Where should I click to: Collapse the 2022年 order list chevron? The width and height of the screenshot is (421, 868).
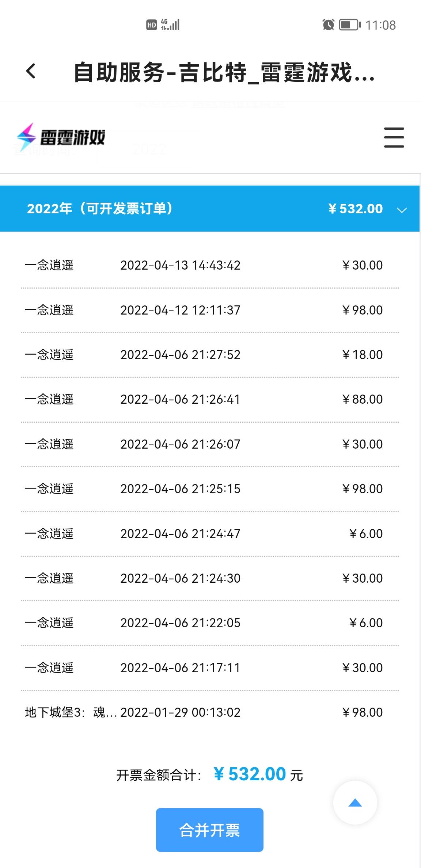pos(402,210)
